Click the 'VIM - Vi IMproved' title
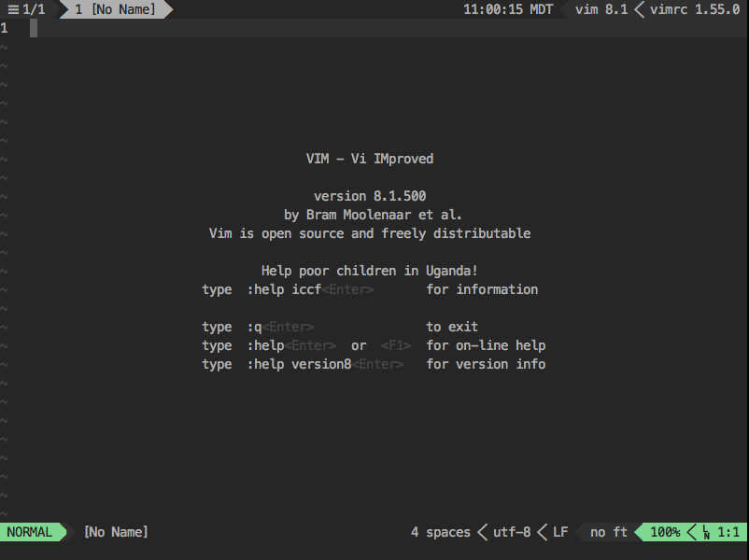The height and width of the screenshot is (560, 749). click(x=370, y=159)
